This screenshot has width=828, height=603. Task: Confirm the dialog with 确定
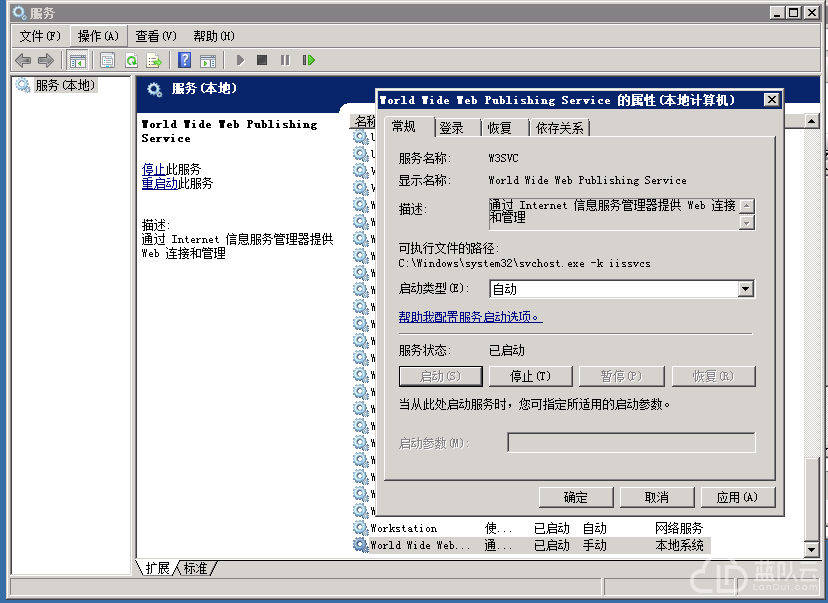pyautogui.click(x=576, y=497)
